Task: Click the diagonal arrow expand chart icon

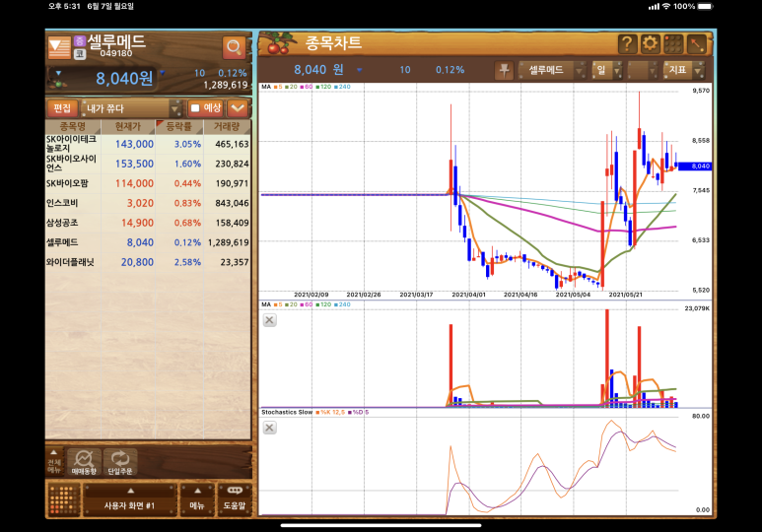Action: tap(696, 44)
